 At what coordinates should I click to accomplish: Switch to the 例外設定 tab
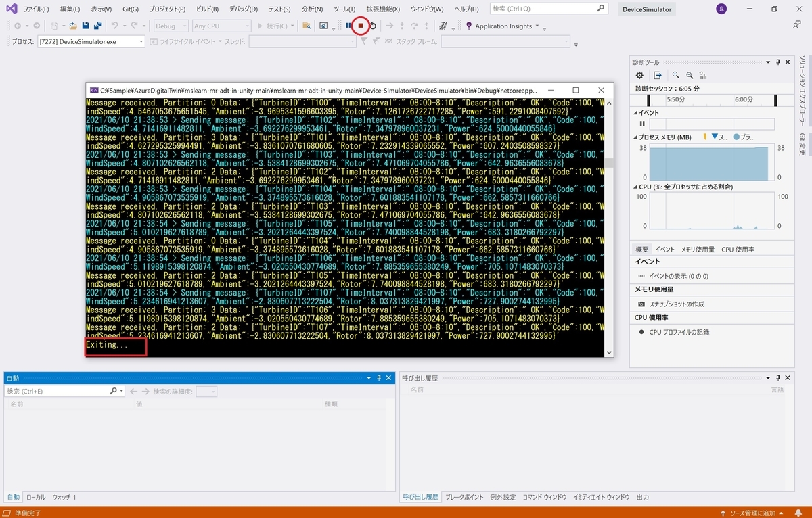[x=503, y=497]
